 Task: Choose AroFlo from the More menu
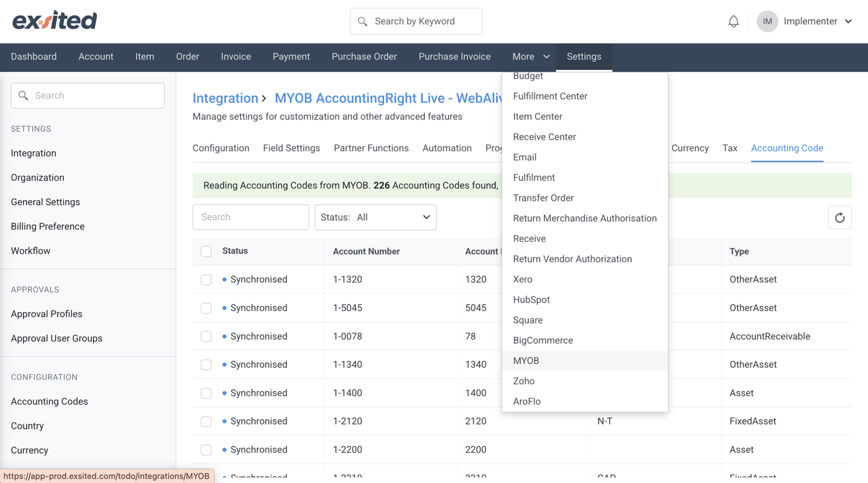tap(585, 402)
